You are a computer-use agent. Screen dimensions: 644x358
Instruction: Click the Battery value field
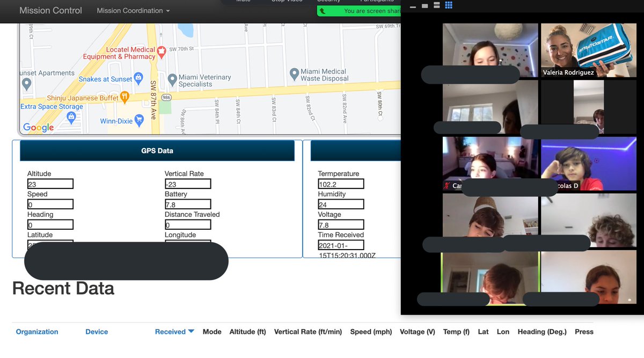[x=188, y=204]
